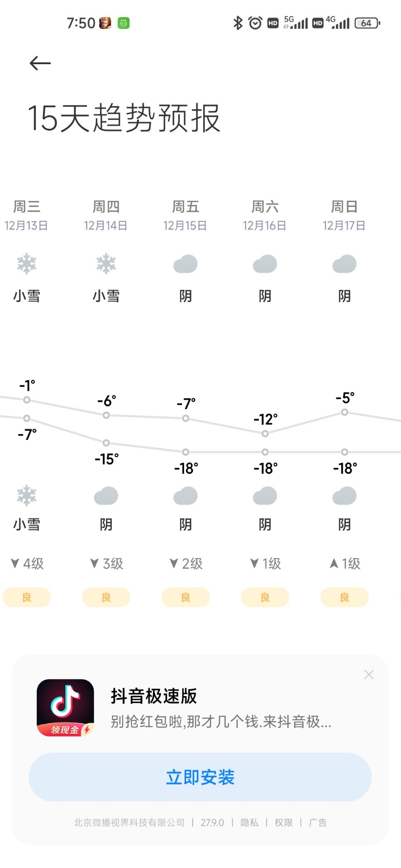Click the night snow icon under 周三

pyautogui.click(x=27, y=495)
